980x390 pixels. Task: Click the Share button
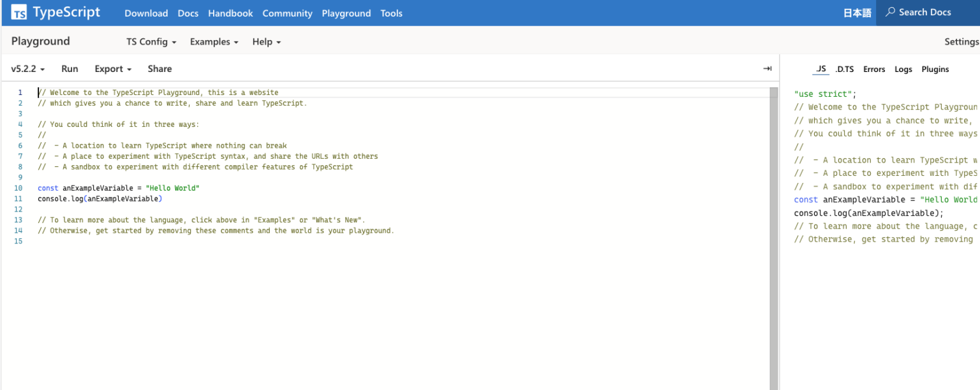[x=160, y=69]
